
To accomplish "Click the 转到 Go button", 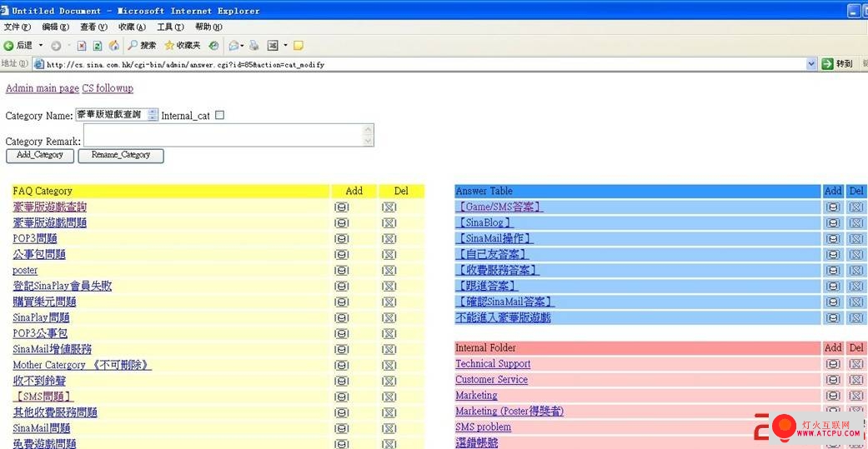I will click(x=837, y=64).
